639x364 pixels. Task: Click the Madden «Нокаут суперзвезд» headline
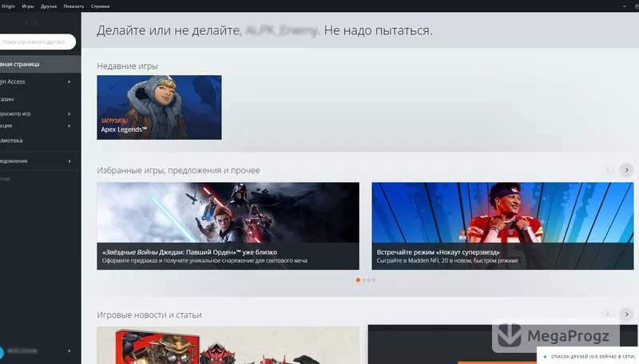[x=438, y=252]
